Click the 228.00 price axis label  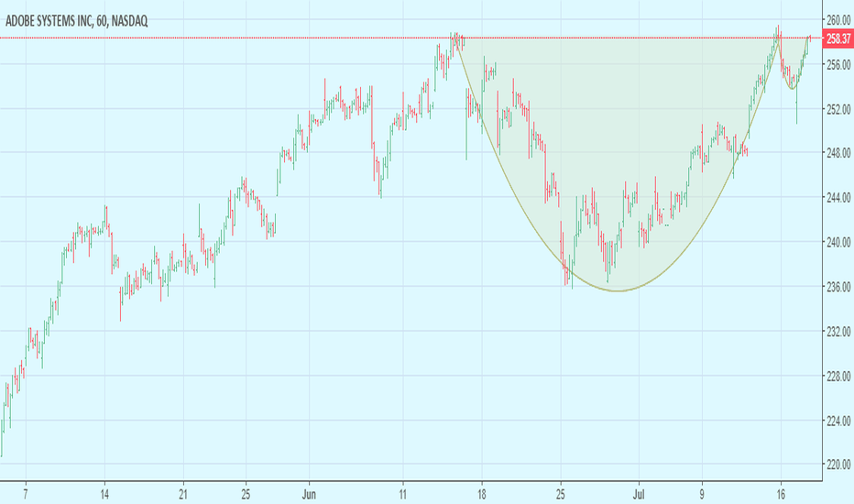pyautogui.click(x=838, y=376)
